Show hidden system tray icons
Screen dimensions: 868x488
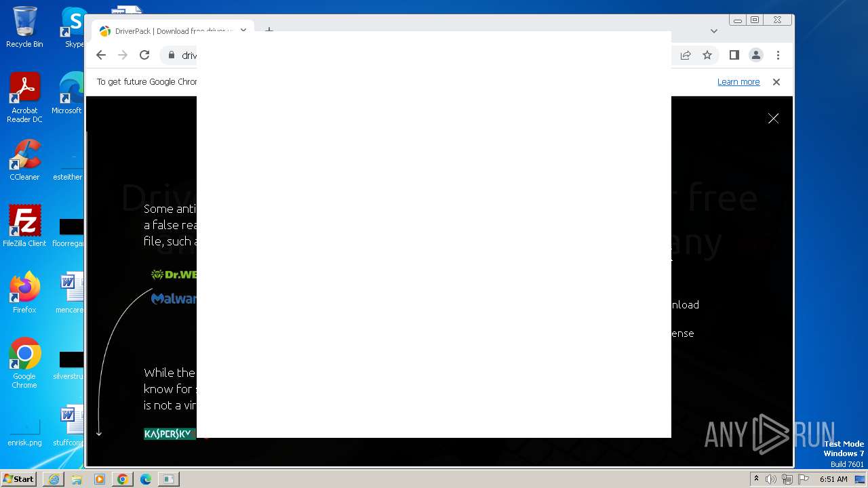coord(756,479)
